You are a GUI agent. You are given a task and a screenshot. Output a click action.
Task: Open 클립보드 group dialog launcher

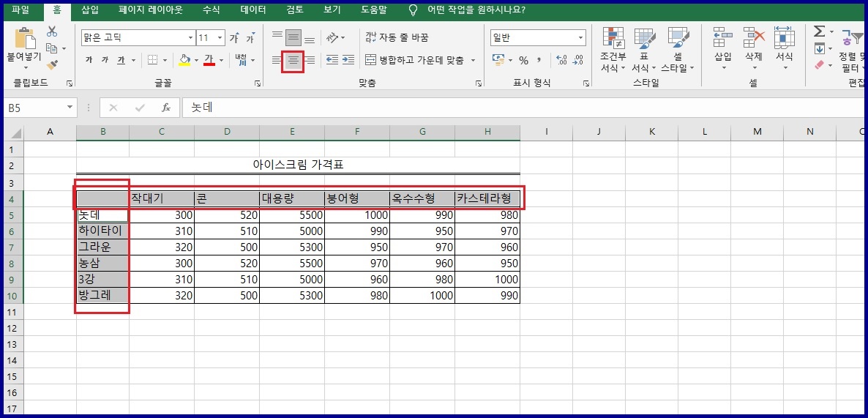[x=70, y=83]
